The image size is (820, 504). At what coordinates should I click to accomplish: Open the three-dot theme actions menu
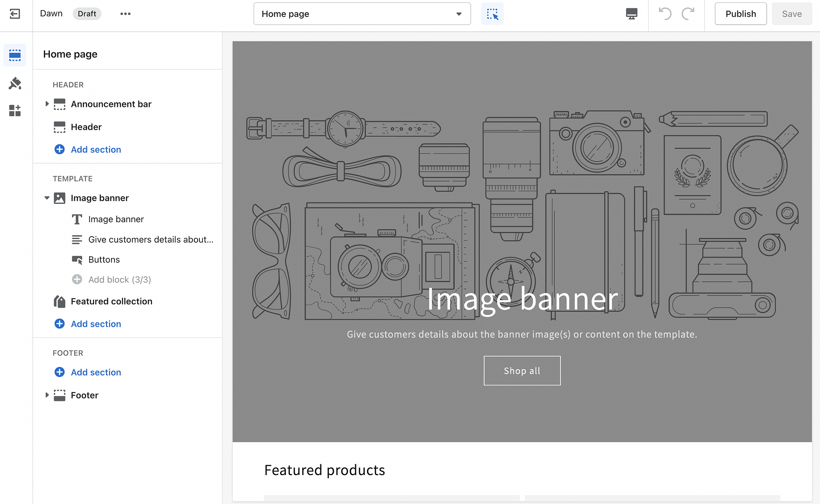pos(125,14)
